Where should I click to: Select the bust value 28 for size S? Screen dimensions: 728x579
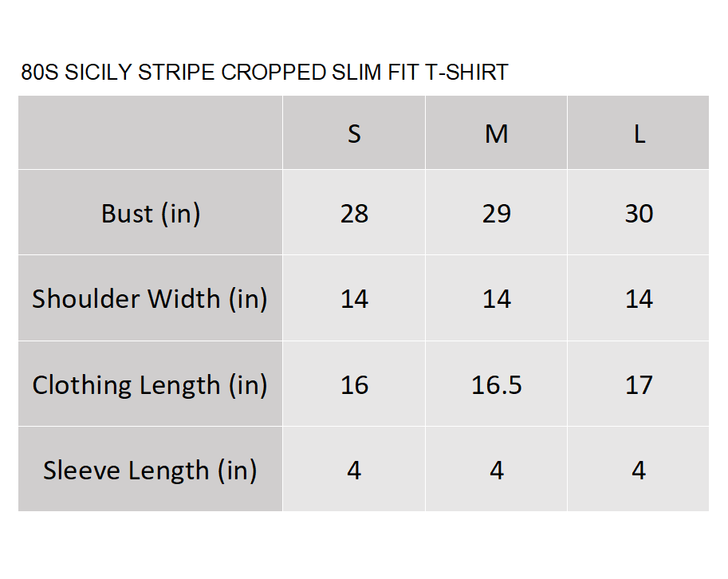354,213
